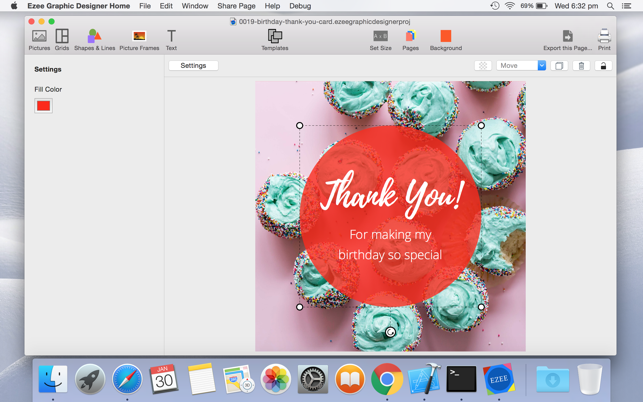
Task: Open the Debug menu
Action: (x=300, y=6)
